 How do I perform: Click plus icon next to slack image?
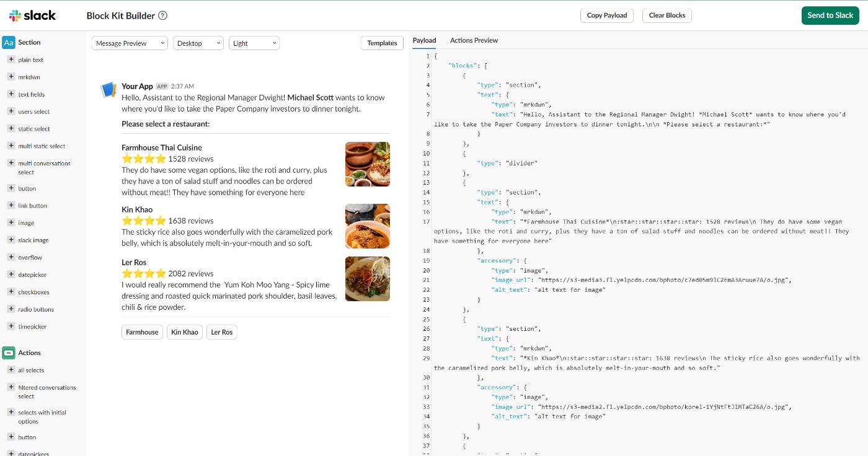(x=11, y=240)
